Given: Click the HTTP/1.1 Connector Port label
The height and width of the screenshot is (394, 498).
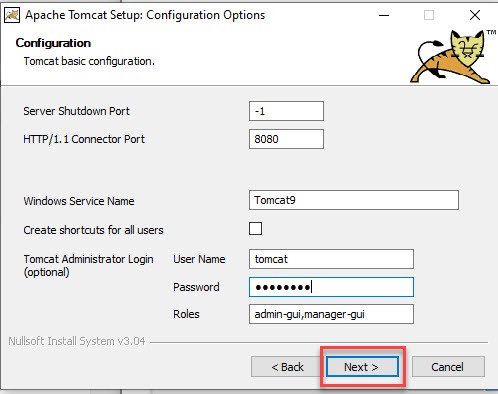Looking at the screenshot, I should (x=84, y=139).
